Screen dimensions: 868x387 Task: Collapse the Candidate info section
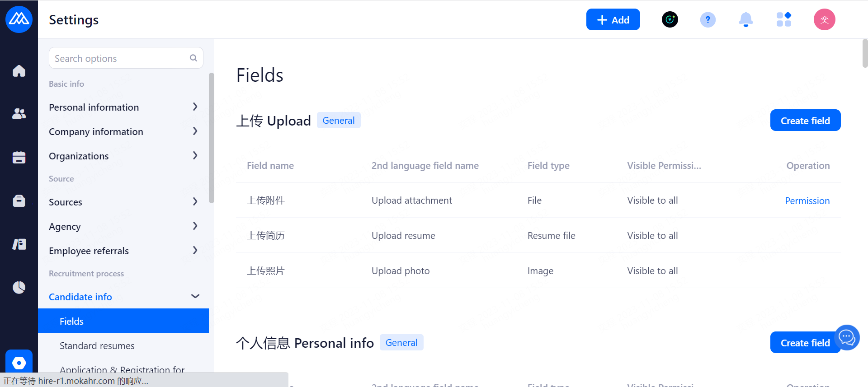195,297
